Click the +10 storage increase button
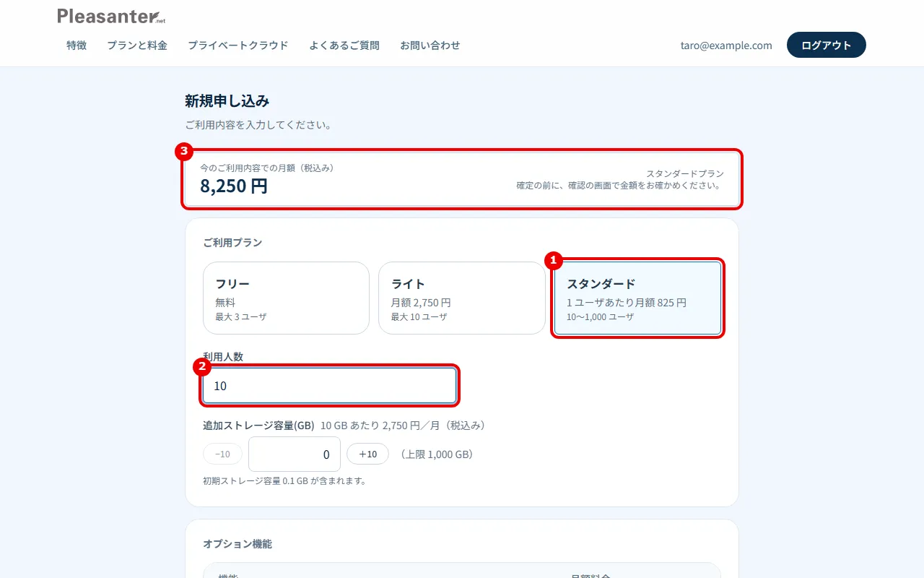This screenshot has width=924, height=578. point(367,454)
